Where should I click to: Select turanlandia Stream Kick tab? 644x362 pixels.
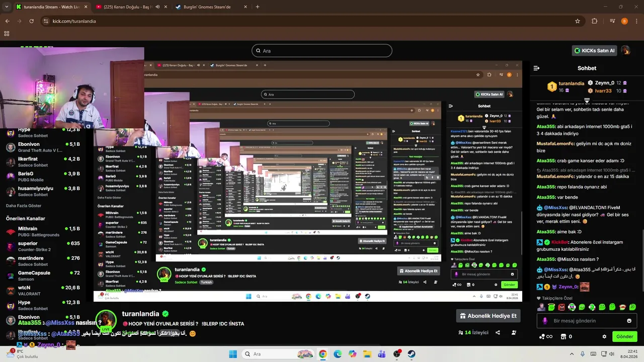pyautogui.click(x=52, y=7)
